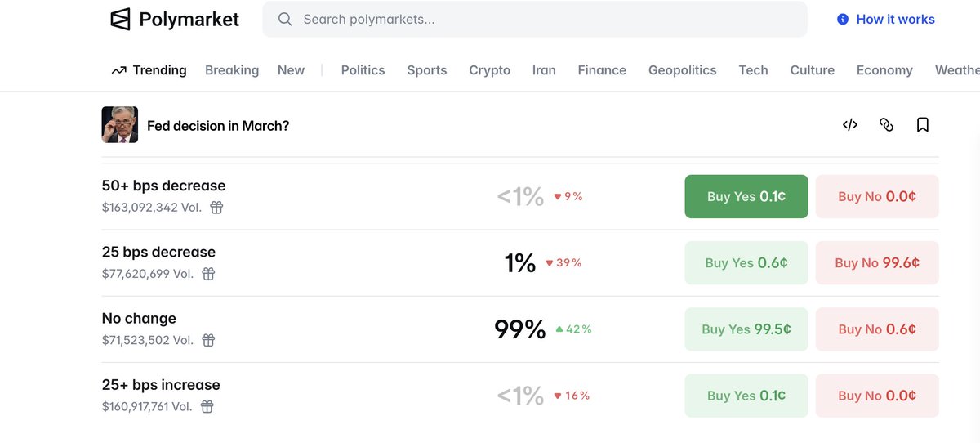Image resolution: width=980 pixels, height=443 pixels.
Task: Buy Yes 0.6¢ for 25 bps decrease
Action: 746,262
